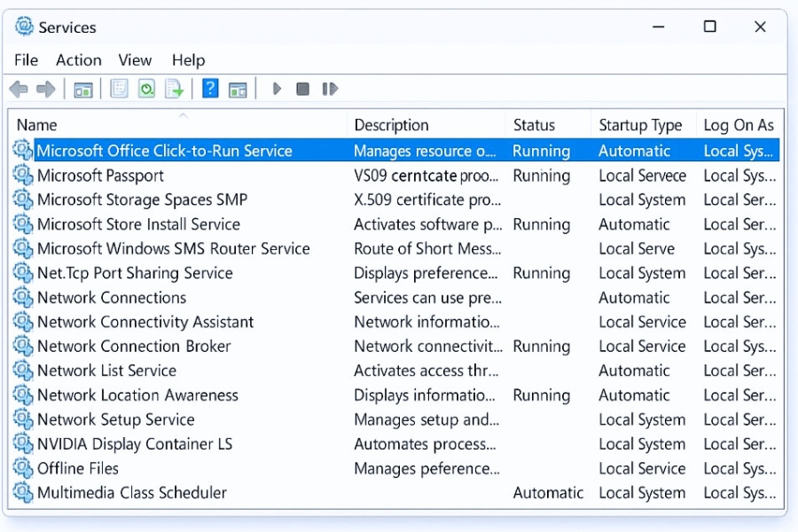Select the Microsoft Passport service row
Screen dimensions: 798x532
(x=100, y=176)
